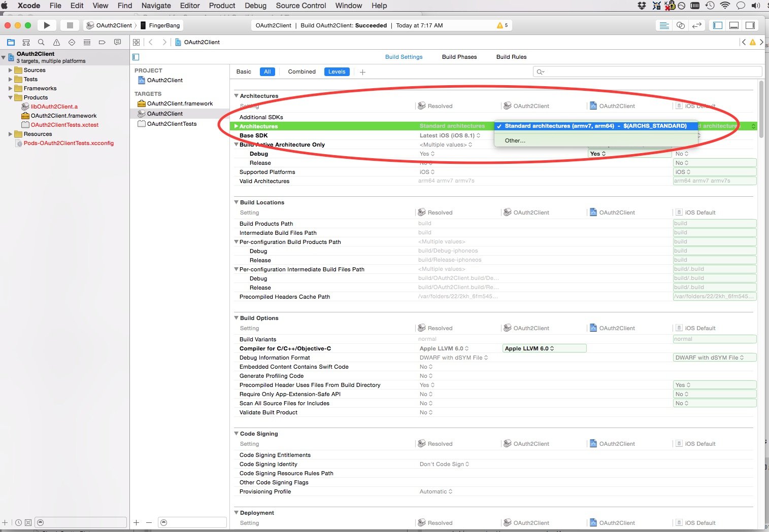Toggle the Utilities panel visibility
Viewport: 769px width, 532px height.
pos(750,25)
